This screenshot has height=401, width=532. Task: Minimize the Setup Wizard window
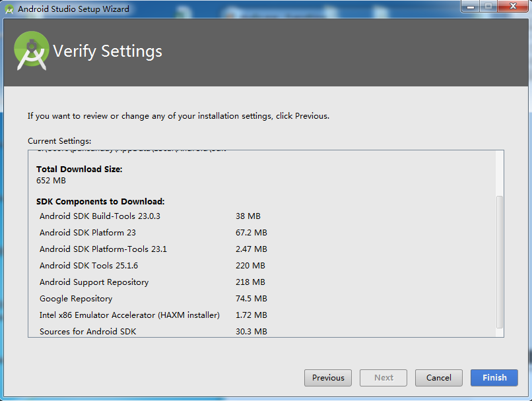click(470, 7)
